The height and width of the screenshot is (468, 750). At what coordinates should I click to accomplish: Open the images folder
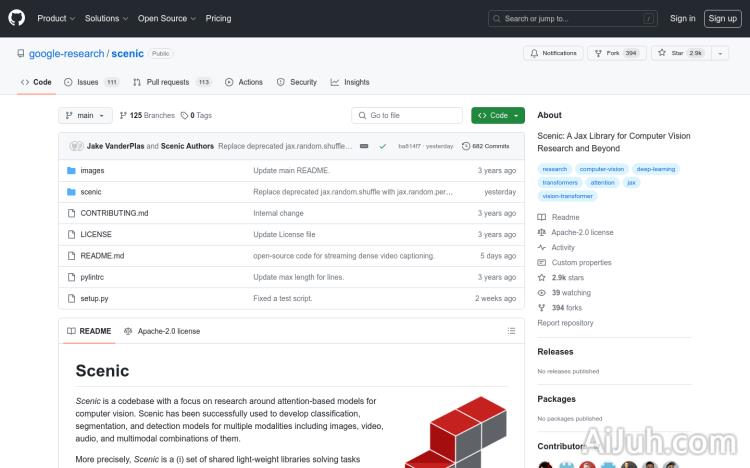tap(92, 171)
